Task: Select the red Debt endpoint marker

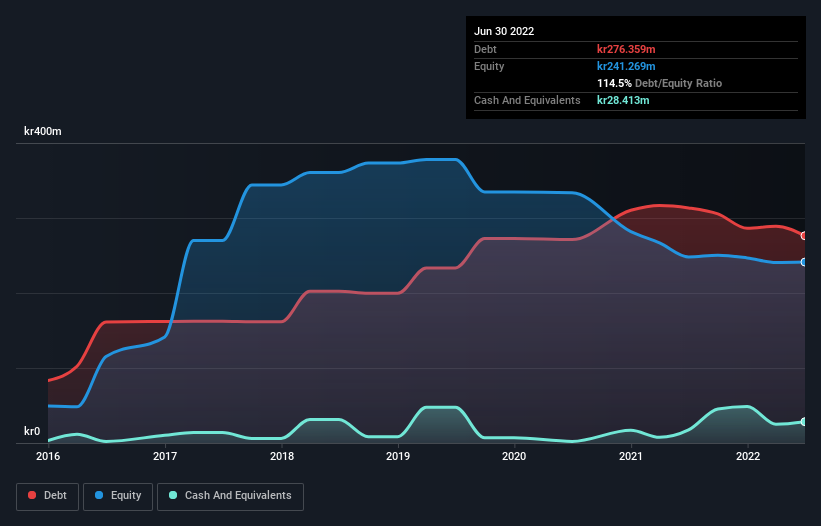Action: [804, 236]
